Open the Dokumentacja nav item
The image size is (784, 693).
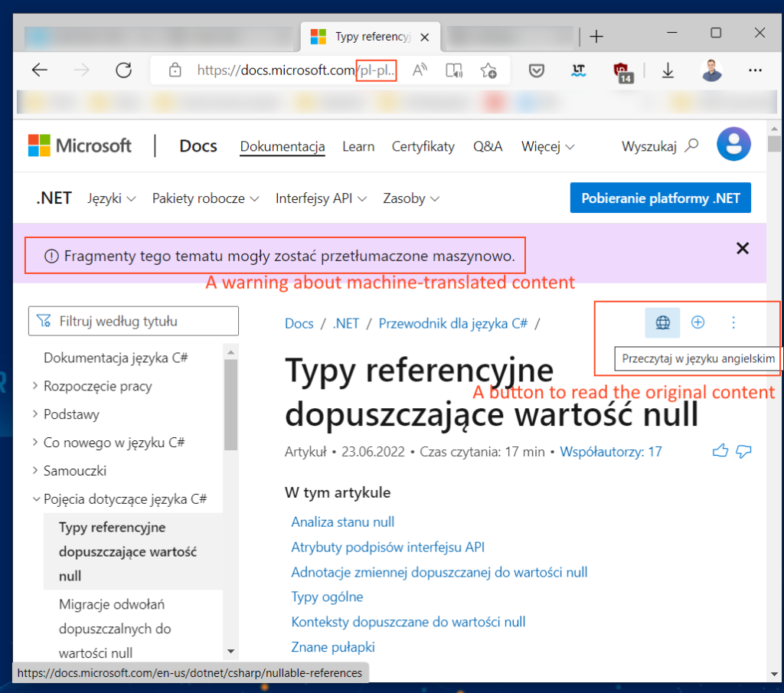283,146
